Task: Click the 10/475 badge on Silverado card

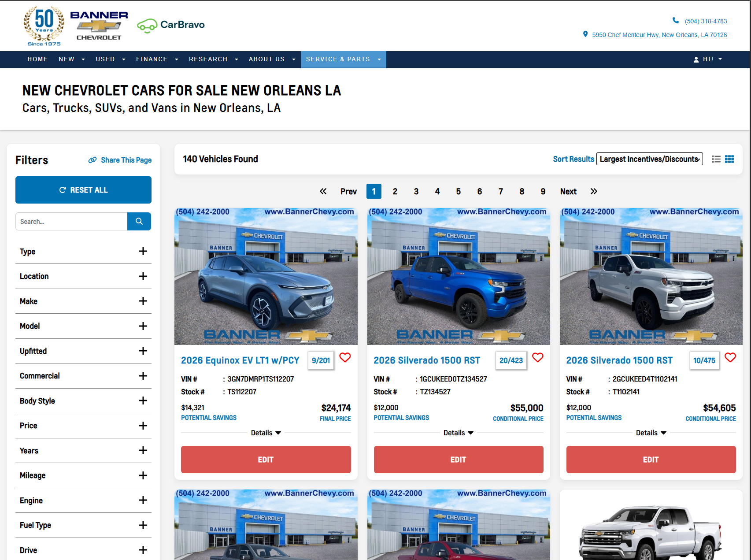Action: (x=704, y=360)
